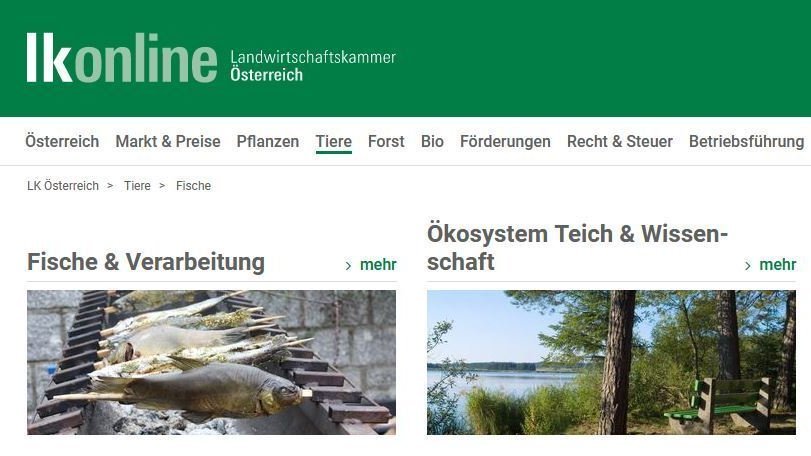Navigate to the Bio section
811x456 pixels.
click(432, 141)
